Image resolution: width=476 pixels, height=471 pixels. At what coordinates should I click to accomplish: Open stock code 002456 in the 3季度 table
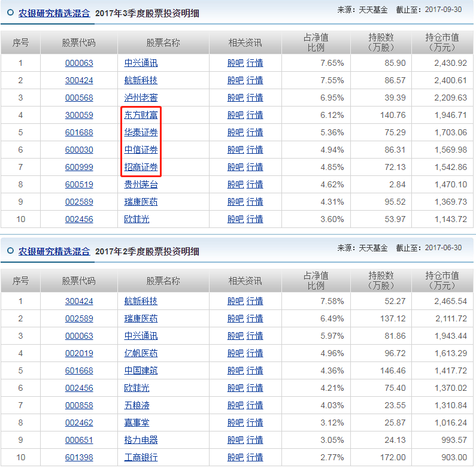coord(79,219)
